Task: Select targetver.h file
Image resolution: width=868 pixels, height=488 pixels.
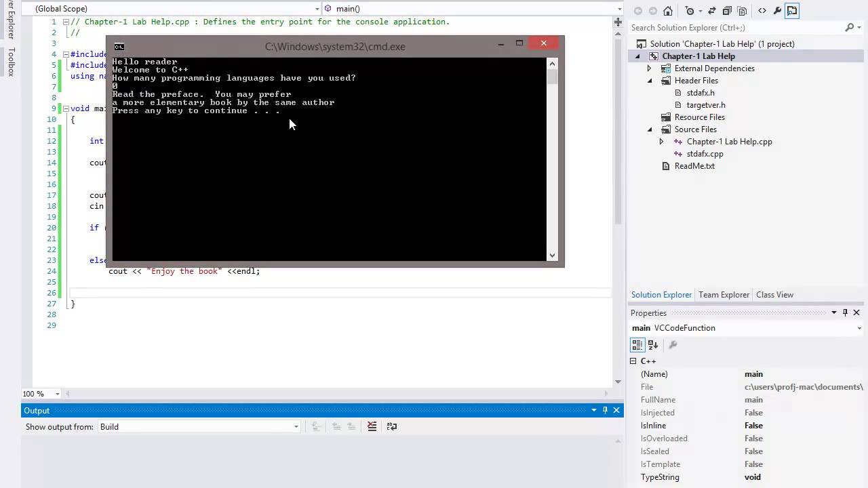Action: tap(706, 105)
